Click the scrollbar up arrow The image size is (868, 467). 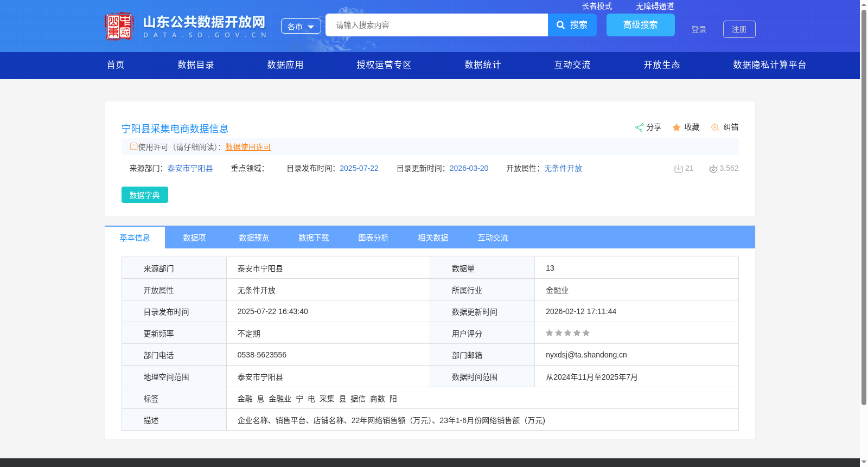click(x=864, y=4)
